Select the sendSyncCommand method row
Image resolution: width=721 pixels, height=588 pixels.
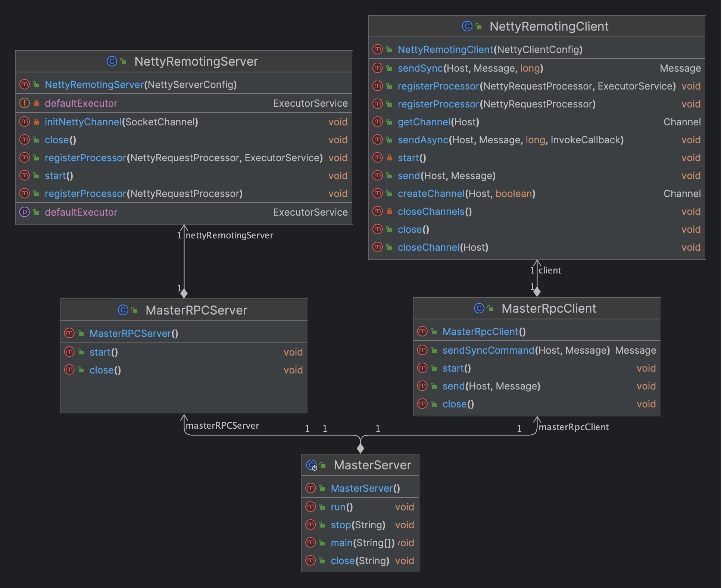(x=537, y=350)
